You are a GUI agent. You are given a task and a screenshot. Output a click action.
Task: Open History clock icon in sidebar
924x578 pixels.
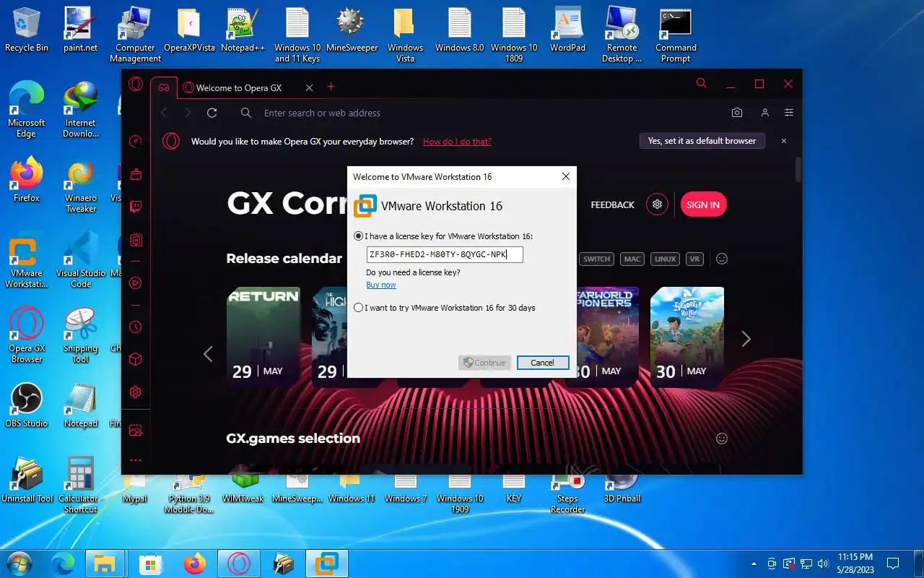[x=135, y=327]
